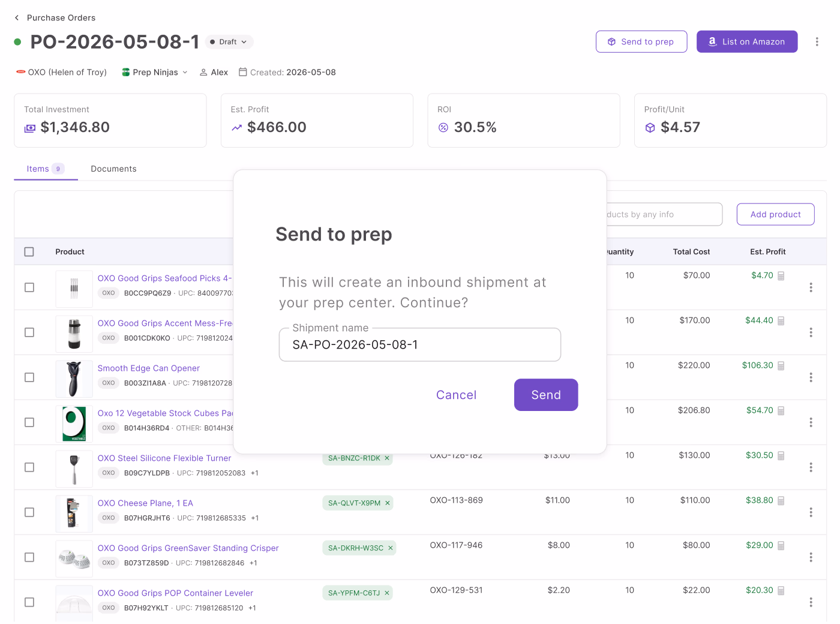
Task: Click the Vegetable Stock Cubes thumbnail
Action: coord(74,424)
